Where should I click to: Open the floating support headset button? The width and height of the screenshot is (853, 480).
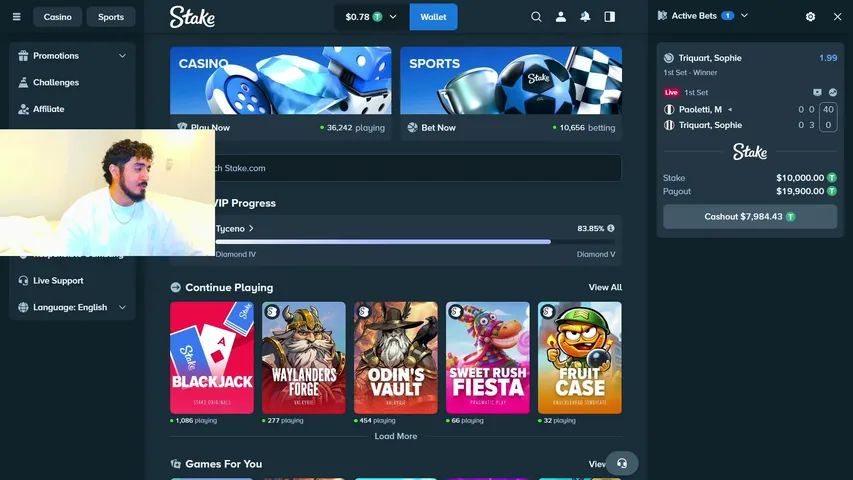pos(622,464)
